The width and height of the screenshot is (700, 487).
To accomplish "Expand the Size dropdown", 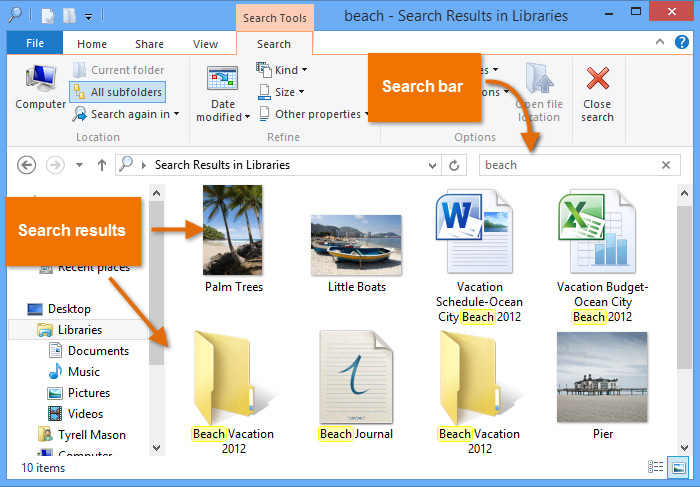I will pyautogui.click(x=282, y=92).
